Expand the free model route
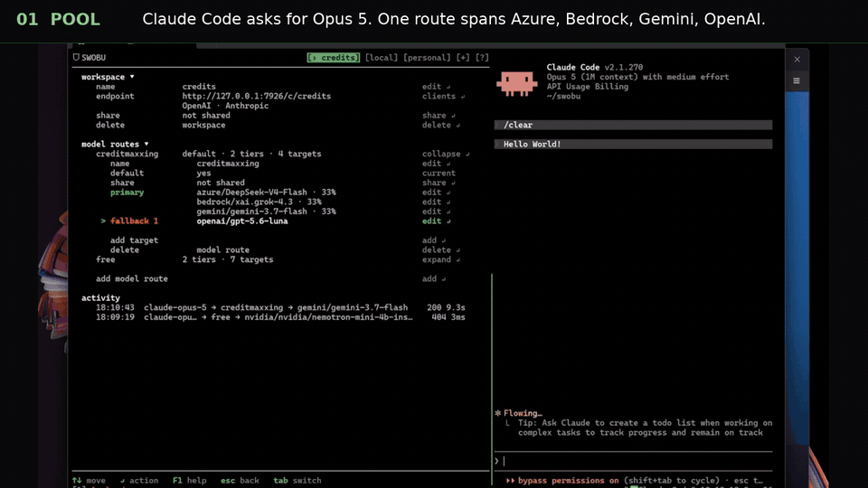 441,259
